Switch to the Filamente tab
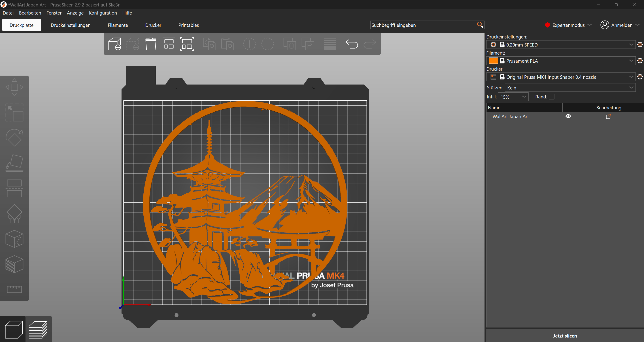The image size is (644, 342). pyautogui.click(x=118, y=25)
